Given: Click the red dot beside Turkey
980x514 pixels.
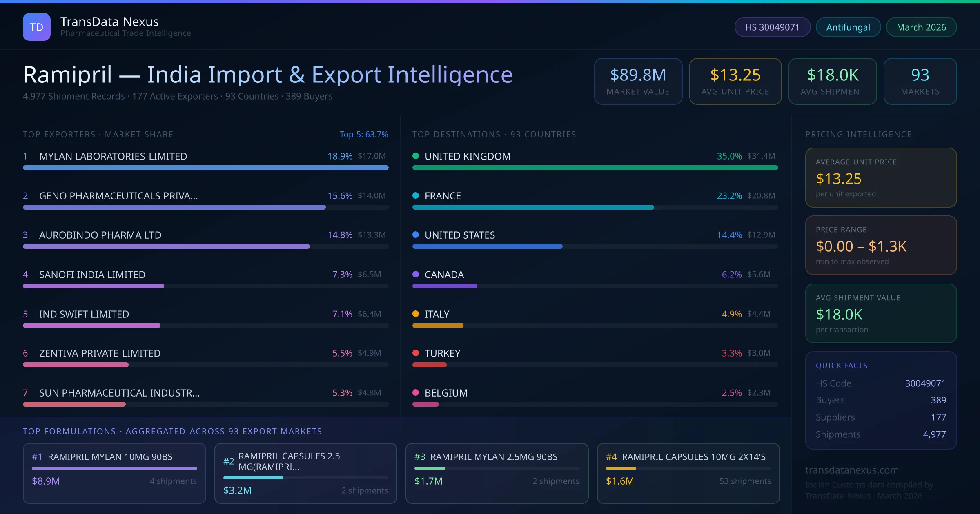Looking at the screenshot, I should [x=416, y=353].
